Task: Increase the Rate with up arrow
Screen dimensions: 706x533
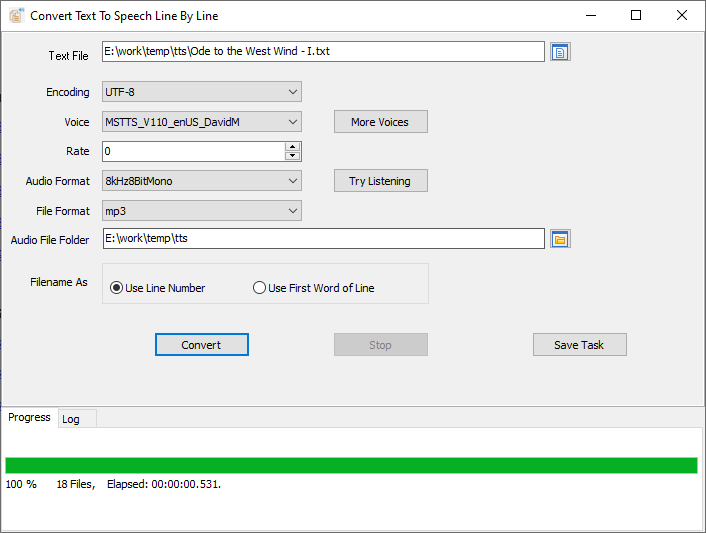Action: tap(293, 147)
